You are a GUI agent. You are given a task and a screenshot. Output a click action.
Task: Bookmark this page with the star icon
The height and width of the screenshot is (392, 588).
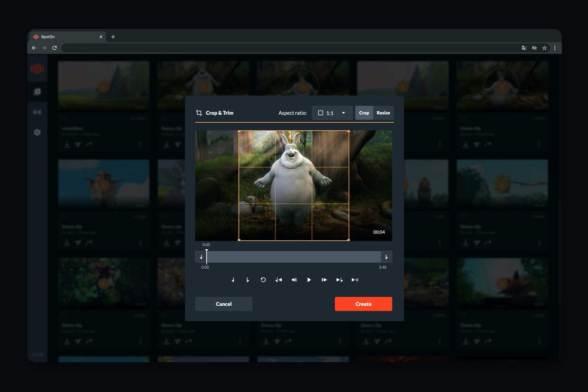544,48
